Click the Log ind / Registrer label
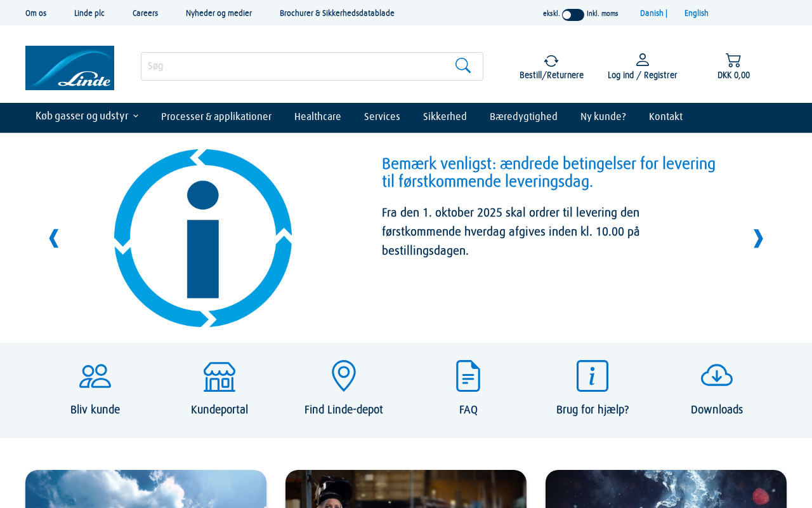Screen dimensions: 812x508 pos(643,76)
